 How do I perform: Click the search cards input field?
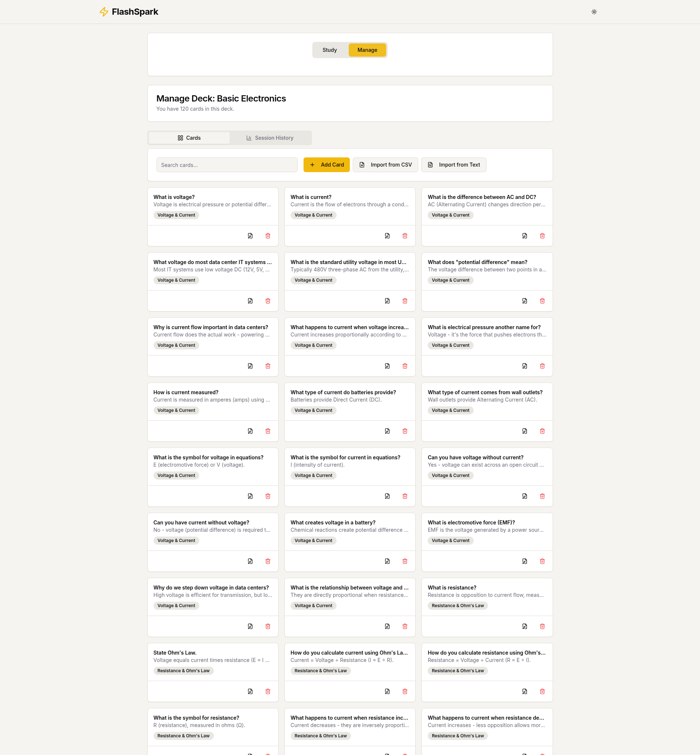(226, 164)
